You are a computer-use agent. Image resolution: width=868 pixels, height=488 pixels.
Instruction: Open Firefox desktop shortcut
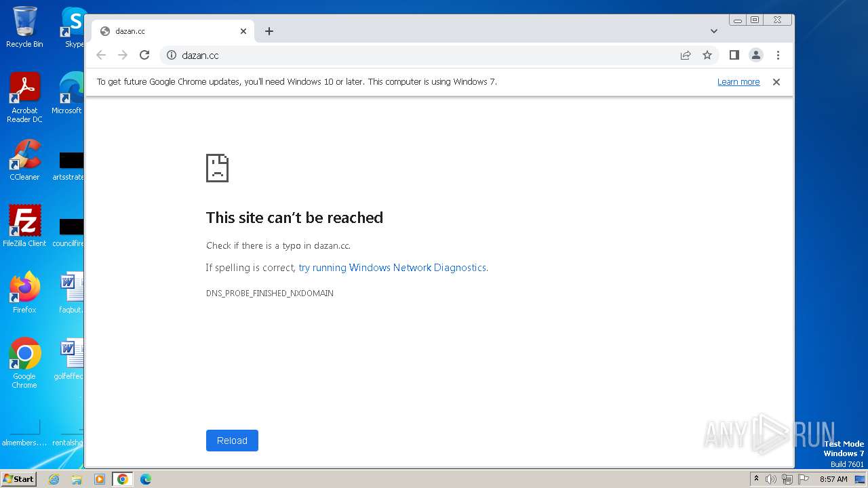pos(24,292)
